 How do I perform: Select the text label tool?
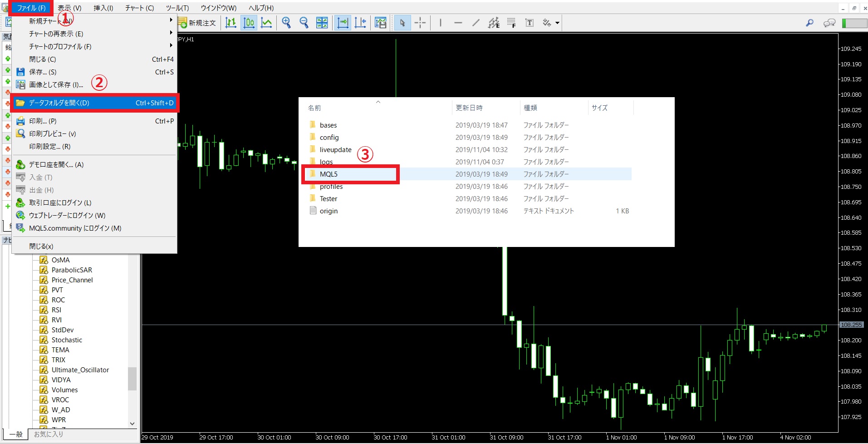(529, 23)
